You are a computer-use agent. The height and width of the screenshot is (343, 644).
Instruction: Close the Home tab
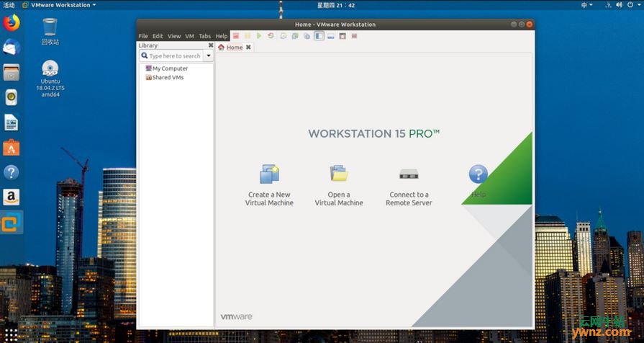pos(248,48)
